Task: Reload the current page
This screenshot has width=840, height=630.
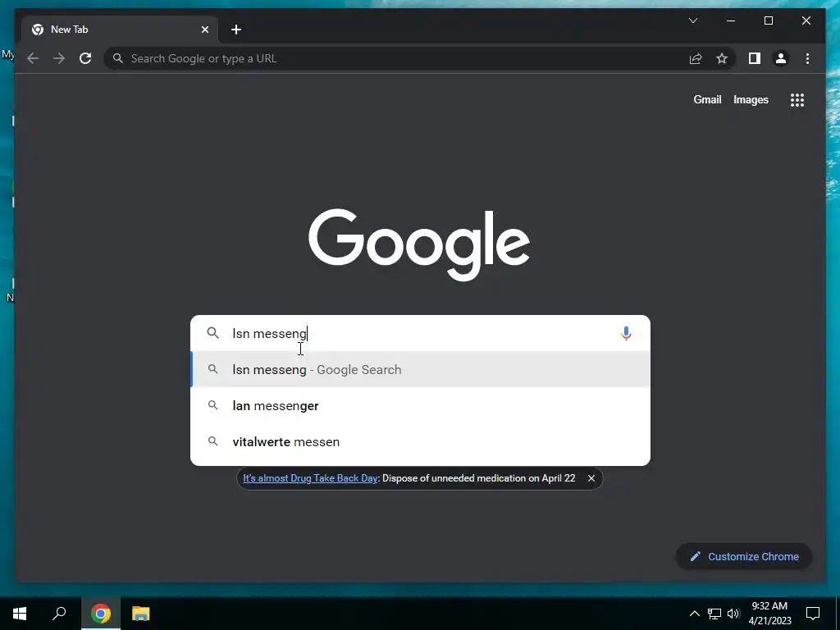Action: point(85,58)
